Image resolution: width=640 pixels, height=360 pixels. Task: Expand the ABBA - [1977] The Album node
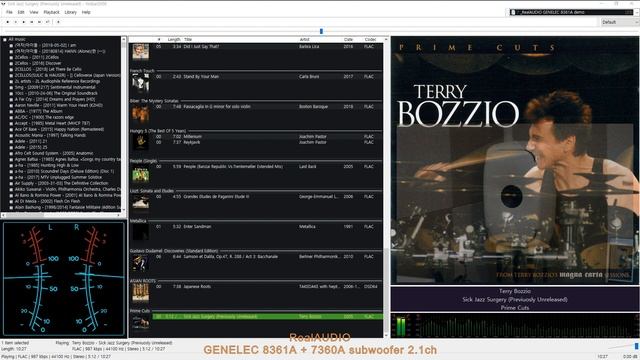coord(11,111)
